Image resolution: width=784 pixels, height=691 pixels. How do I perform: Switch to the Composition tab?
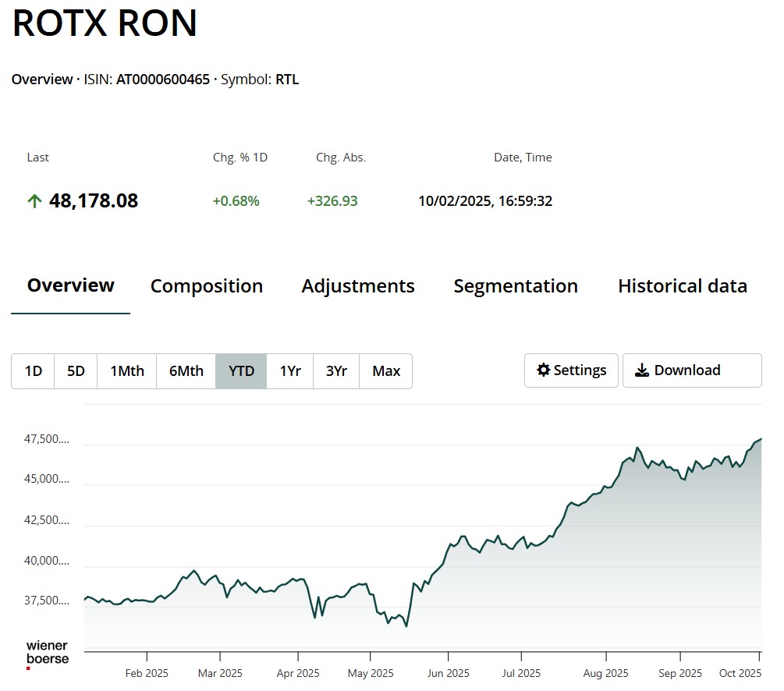(207, 286)
